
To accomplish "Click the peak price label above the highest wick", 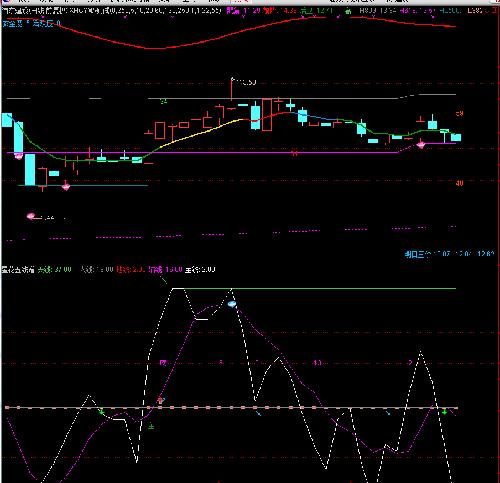I will [x=244, y=82].
